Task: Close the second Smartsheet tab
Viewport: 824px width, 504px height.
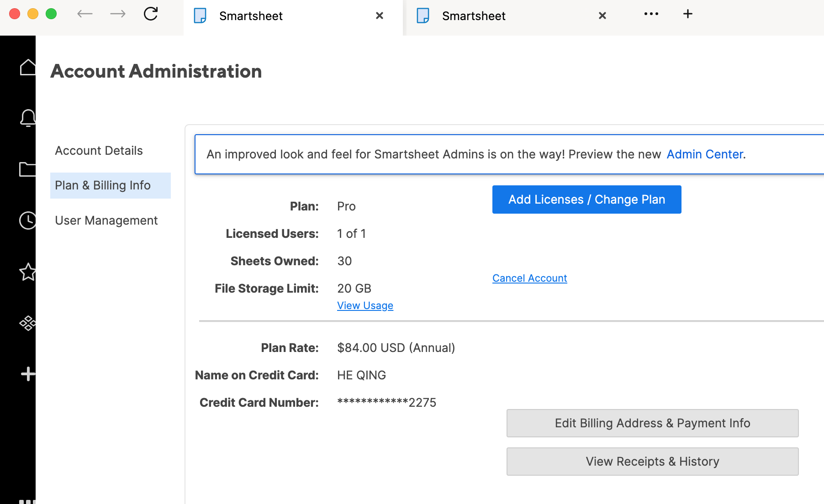Action: [x=602, y=16]
